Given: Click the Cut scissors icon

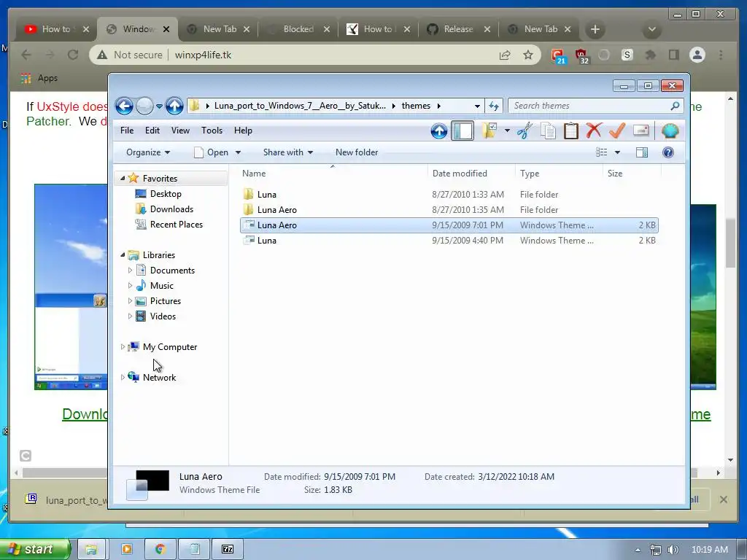Looking at the screenshot, I should [x=525, y=131].
